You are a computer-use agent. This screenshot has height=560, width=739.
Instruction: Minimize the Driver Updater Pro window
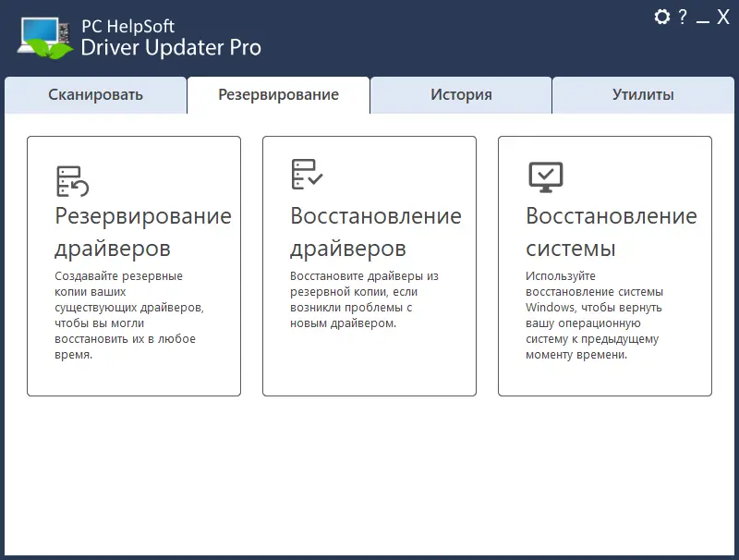tap(704, 17)
